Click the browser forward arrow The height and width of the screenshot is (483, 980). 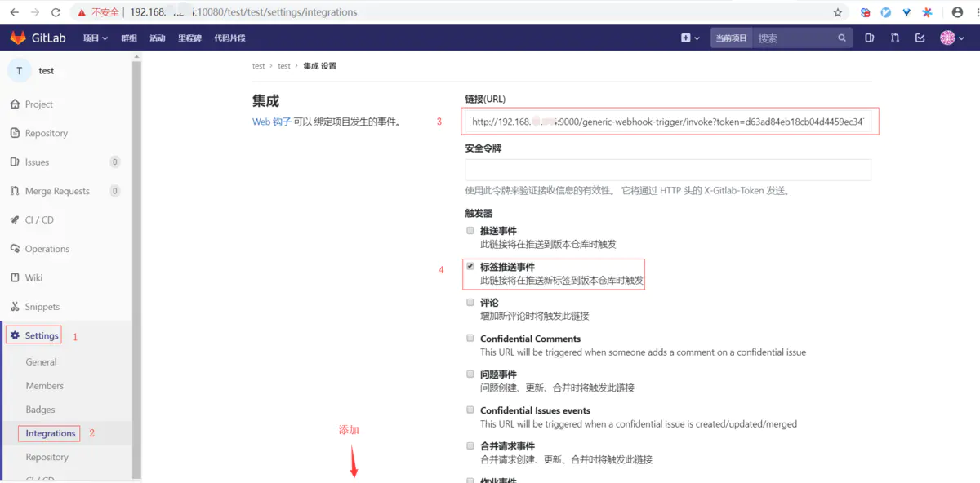point(35,12)
